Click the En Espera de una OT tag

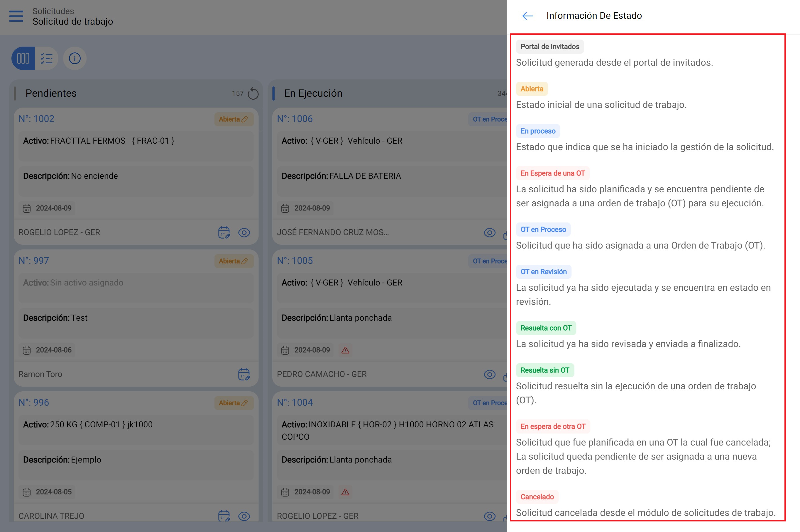(553, 173)
